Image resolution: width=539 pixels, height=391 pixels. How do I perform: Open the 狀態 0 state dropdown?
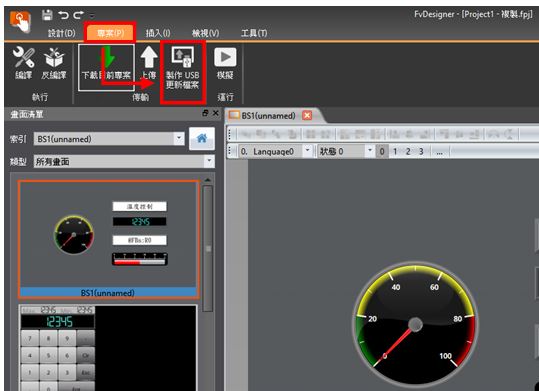coord(370,151)
